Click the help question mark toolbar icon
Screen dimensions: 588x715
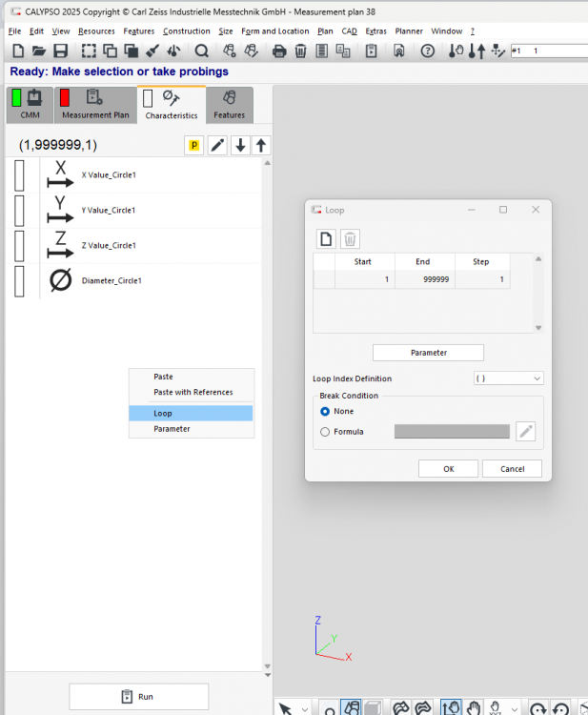[x=428, y=51]
